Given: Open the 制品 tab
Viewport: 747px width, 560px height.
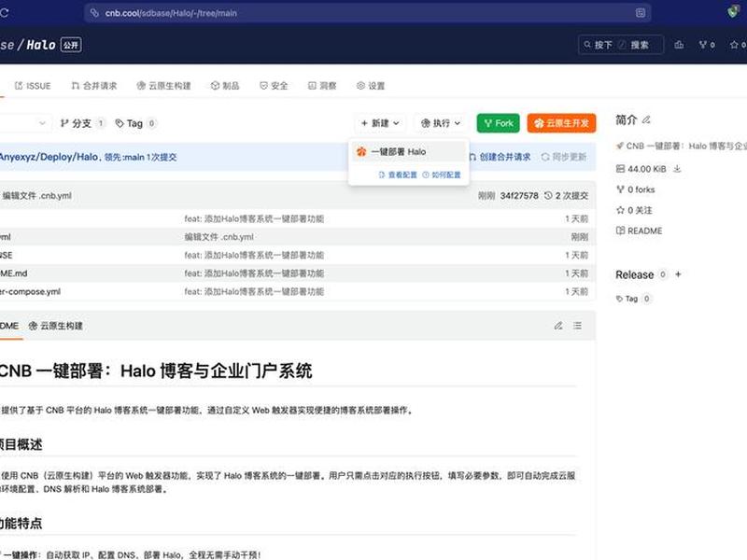Looking at the screenshot, I should click(x=225, y=86).
